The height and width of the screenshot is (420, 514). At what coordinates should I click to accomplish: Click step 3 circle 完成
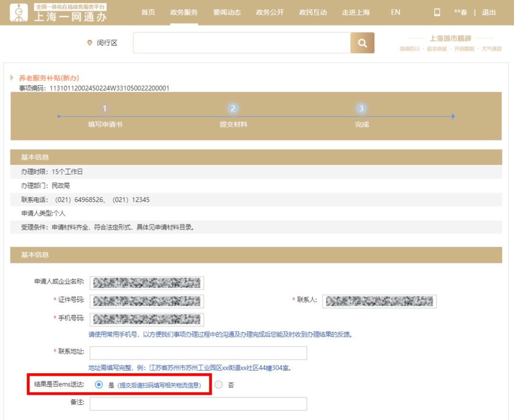pyautogui.click(x=361, y=109)
